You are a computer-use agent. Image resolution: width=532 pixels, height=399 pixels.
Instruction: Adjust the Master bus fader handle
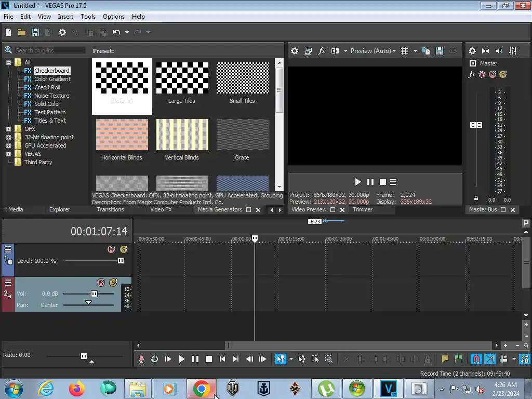(x=476, y=125)
